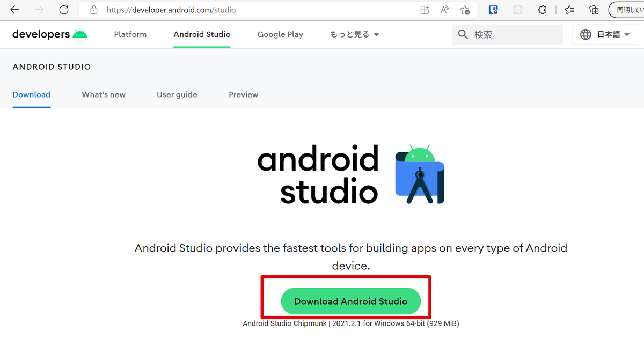Open the Google Play nav item
The width and height of the screenshot is (644, 346).
point(280,34)
